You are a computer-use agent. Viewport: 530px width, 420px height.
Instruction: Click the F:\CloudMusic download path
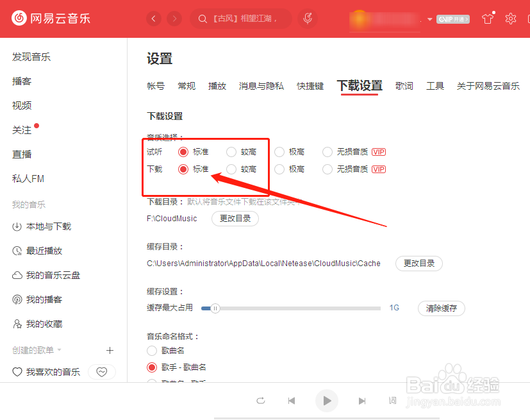pos(172,219)
